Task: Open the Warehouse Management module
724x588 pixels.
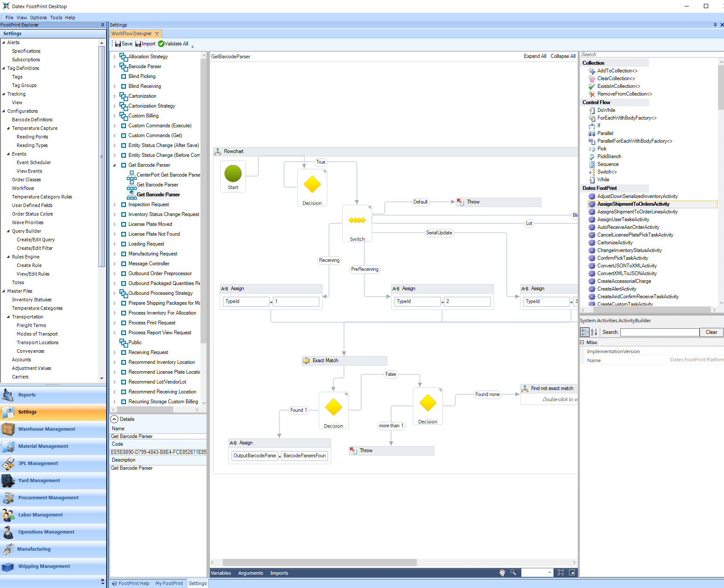Action: coord(47,429)
